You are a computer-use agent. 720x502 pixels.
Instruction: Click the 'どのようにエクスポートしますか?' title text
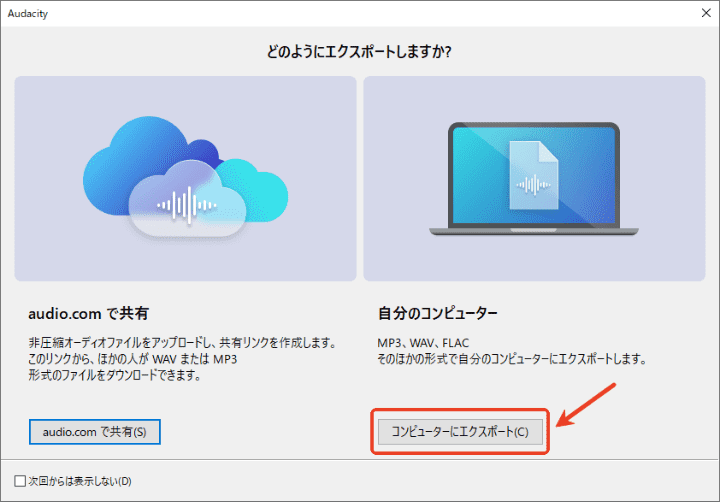(359, 51)
